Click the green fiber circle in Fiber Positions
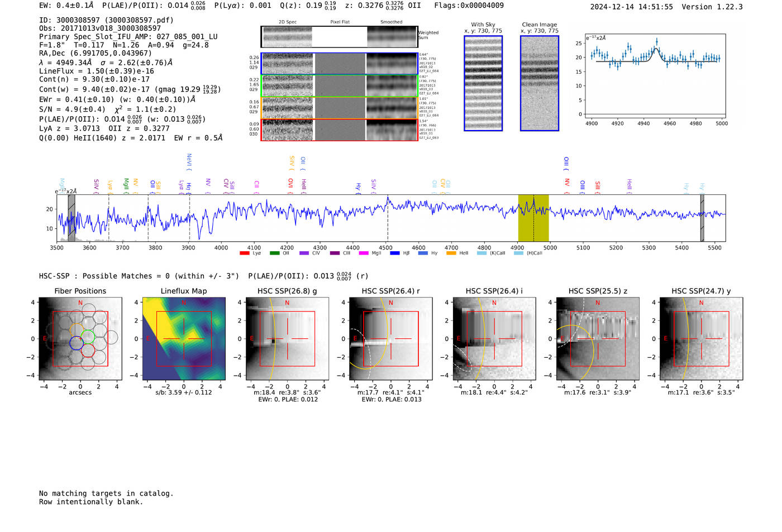This screenshot has height=532, width=782. pos(88,337)
